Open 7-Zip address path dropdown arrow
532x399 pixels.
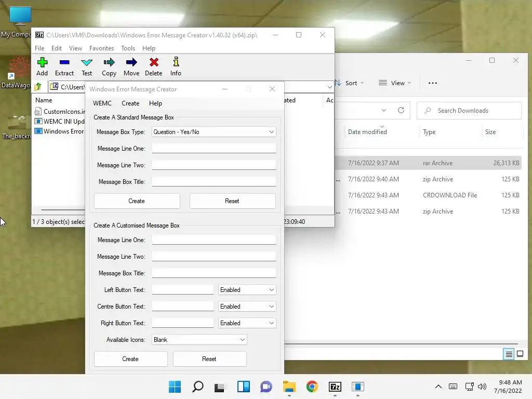pos(329,87)
